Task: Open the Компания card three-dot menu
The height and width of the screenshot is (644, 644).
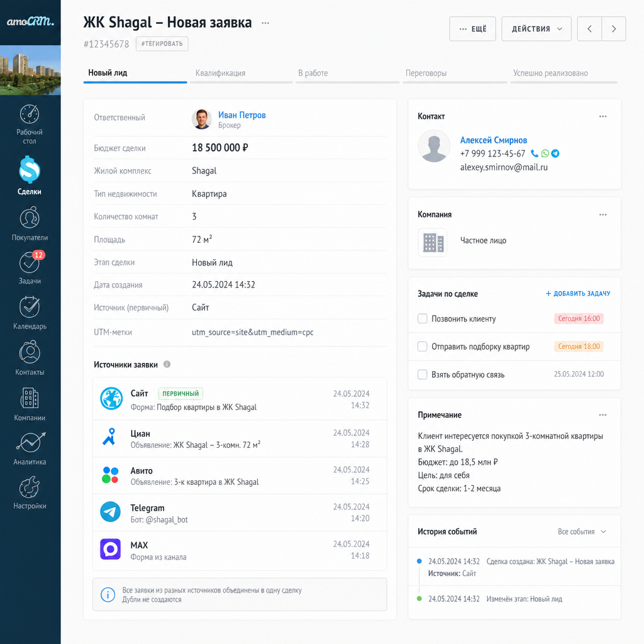Action: (x=602, y=214)
